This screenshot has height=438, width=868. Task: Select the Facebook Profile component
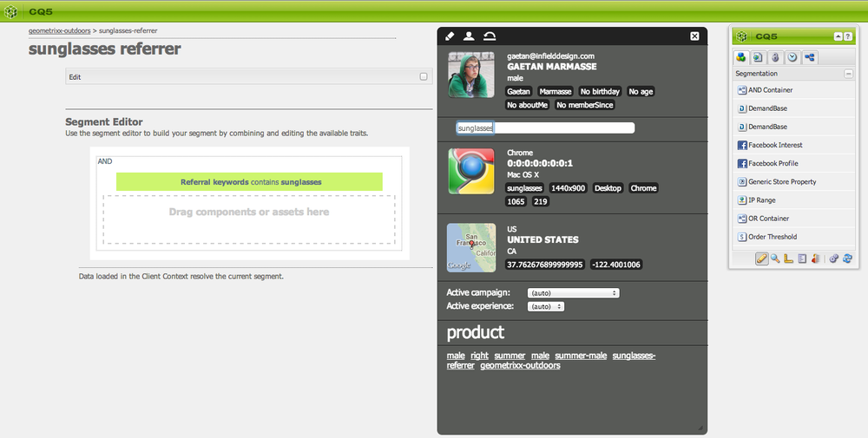[794, 163]
